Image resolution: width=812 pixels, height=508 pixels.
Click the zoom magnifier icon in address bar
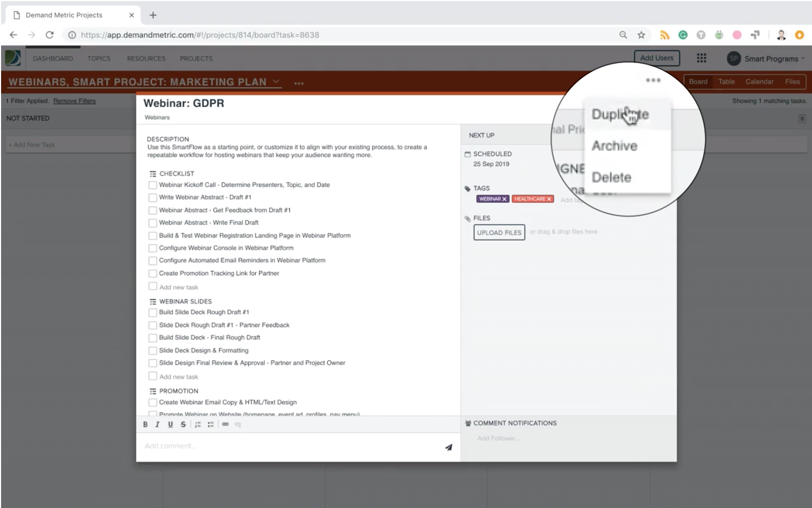pyautogui.click(x=623, y=35)
